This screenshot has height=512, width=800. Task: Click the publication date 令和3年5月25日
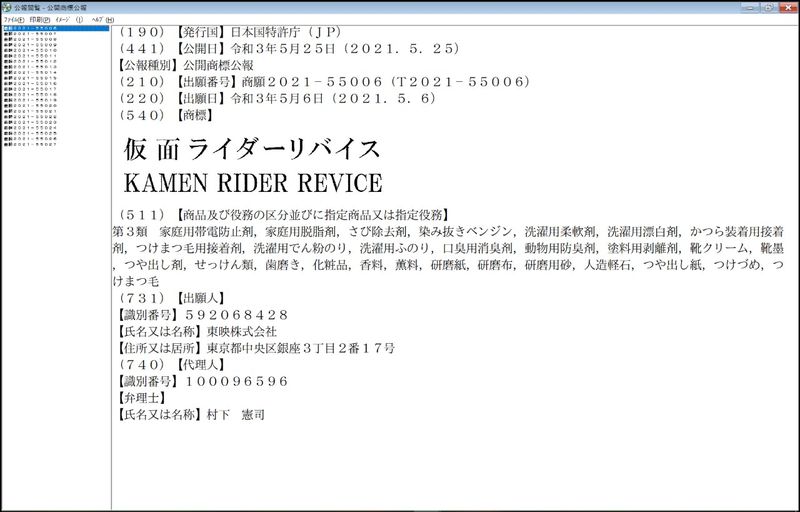point(283,48)
